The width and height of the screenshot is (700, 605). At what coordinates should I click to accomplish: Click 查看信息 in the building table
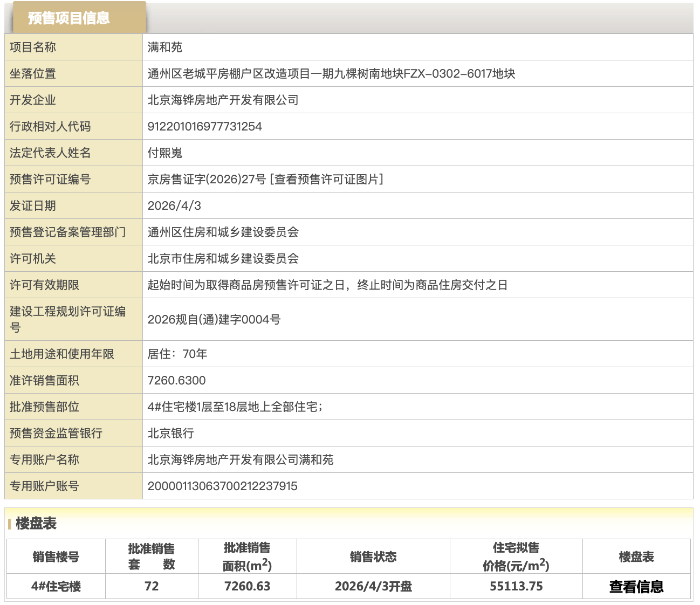tap(636, 586)
